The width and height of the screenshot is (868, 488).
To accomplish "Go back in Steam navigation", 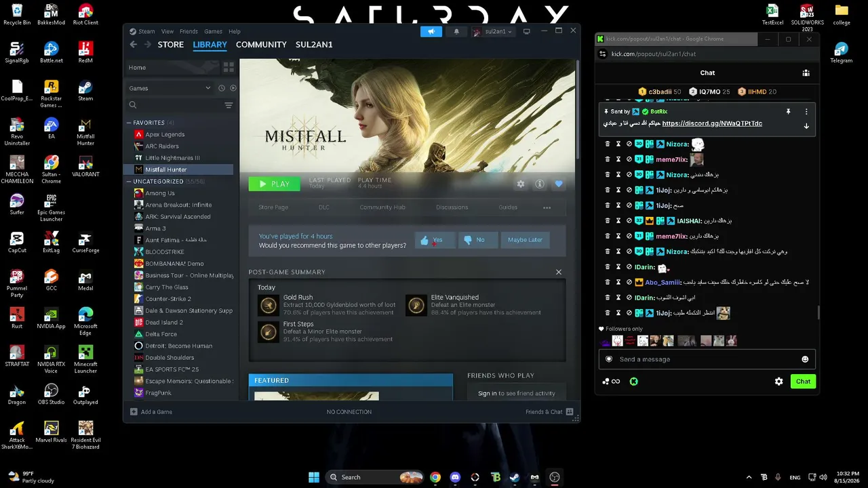I will [134, 45].
